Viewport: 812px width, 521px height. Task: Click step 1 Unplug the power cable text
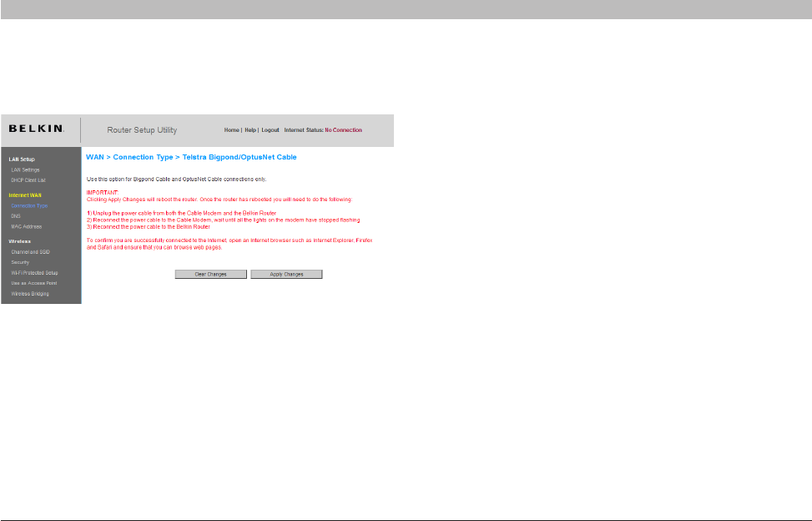click(x=181, y=213)
